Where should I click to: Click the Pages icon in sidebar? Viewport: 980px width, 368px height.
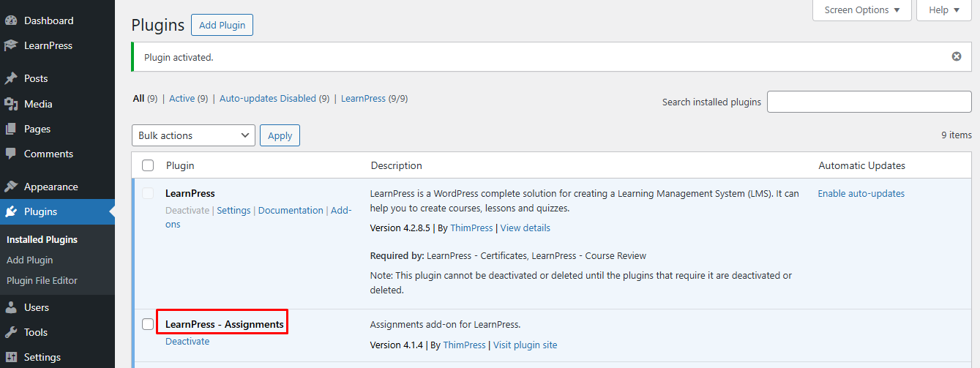(11, 129)
